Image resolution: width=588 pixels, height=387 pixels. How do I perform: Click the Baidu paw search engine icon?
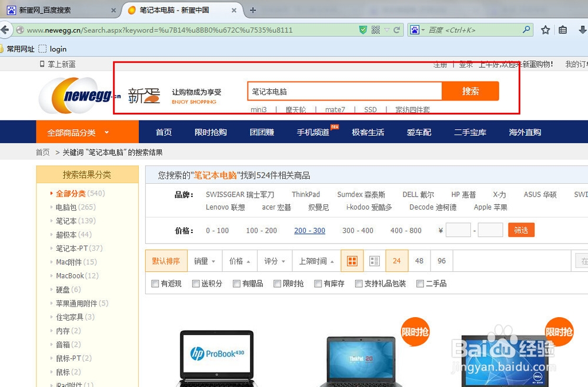(415, 30)
